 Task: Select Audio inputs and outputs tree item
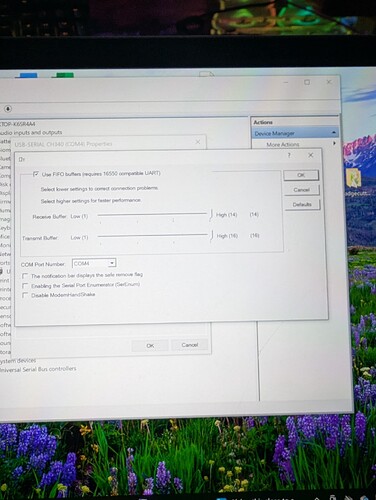pos(31,132)
